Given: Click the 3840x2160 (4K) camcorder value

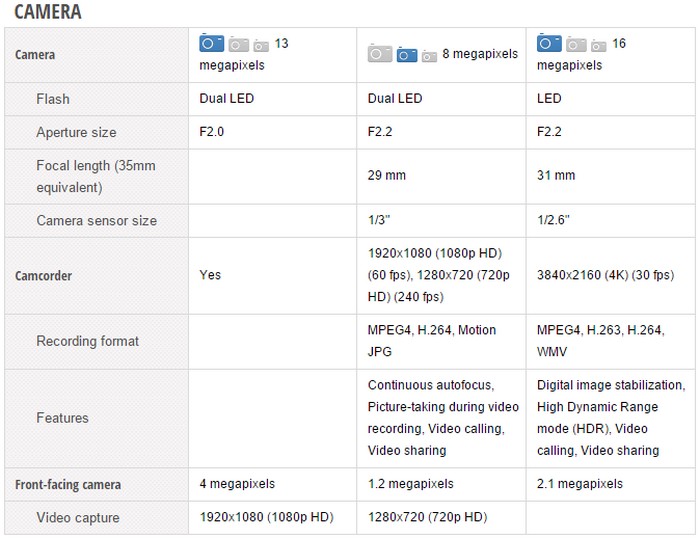Looking at the screenshot, I should tap(605, 275).
